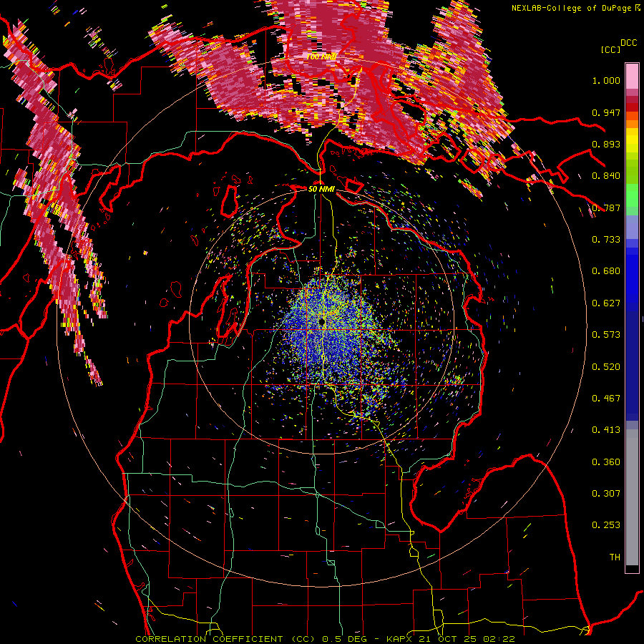644x644 pixels.
Task: Click the 0.787 scale value
Action: 606,208
